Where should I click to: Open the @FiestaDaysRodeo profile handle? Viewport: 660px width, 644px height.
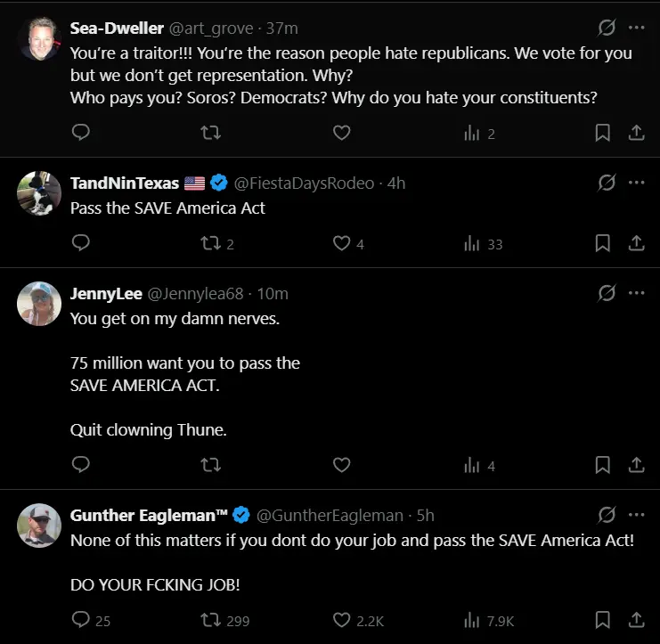(x=303, y=183)
